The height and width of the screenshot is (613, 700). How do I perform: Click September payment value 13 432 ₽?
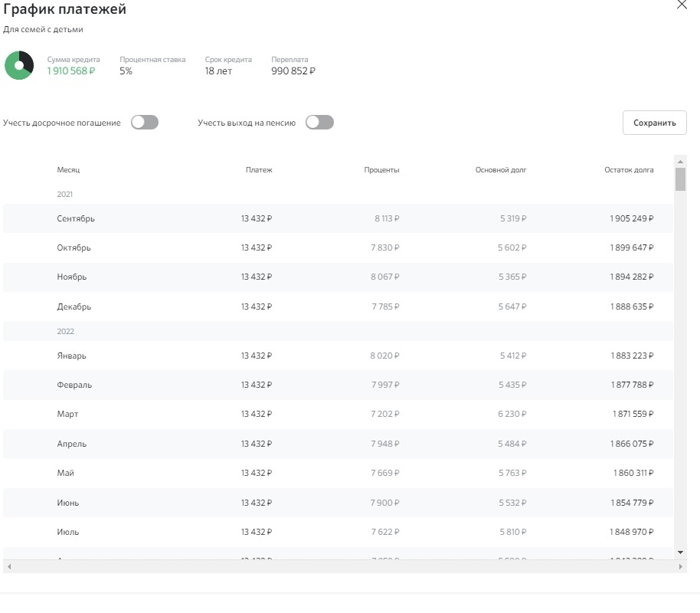pos(257,218)
